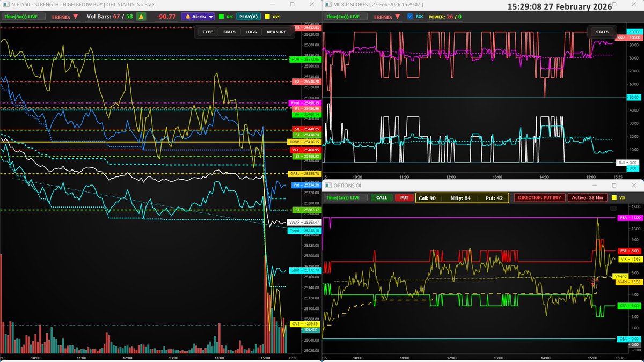The width and height of the screenshot is (644, 362).
Task: Maximize the NIFTY50 window
Action: [x=291, y=4]
